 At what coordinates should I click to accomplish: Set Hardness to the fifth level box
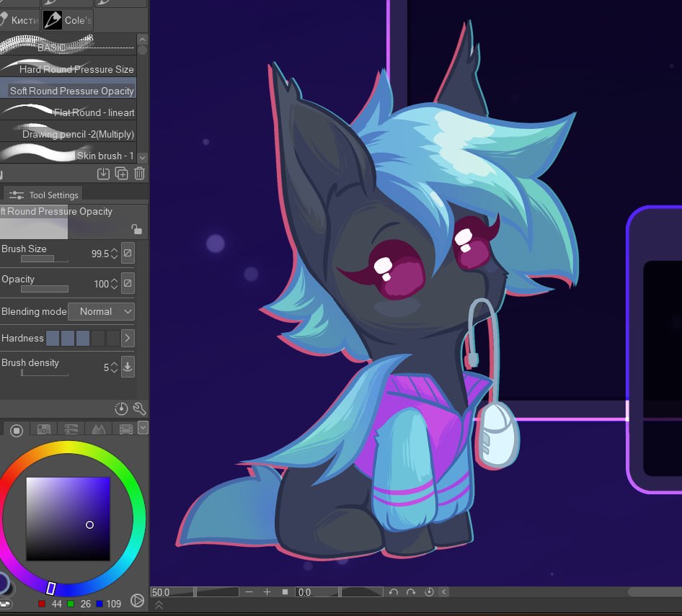click(x=113, y=338)
